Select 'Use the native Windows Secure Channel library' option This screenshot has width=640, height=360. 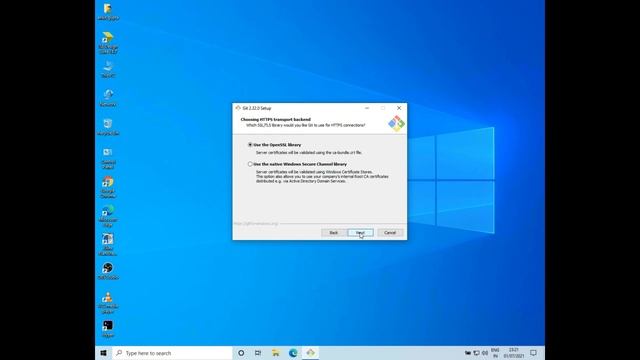250,164
